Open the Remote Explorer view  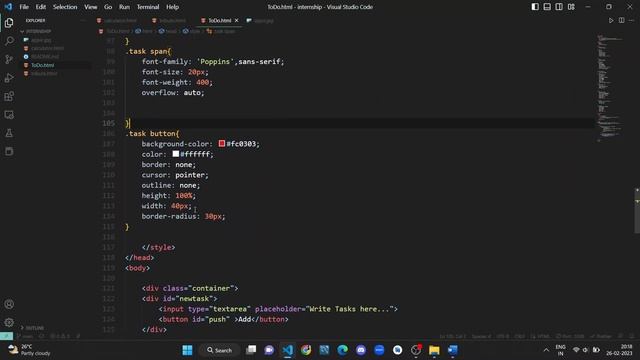pos(9,115)
